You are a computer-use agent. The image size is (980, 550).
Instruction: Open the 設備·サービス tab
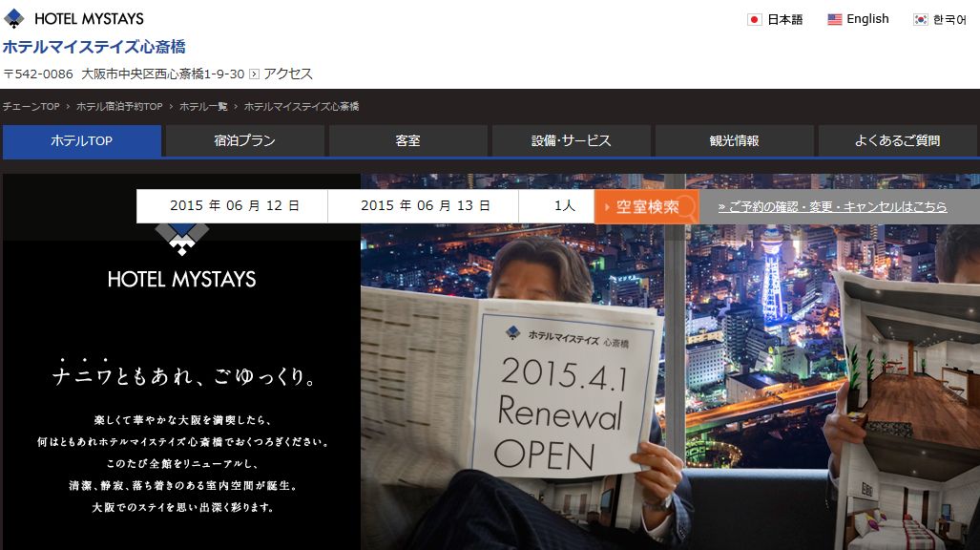click(572, 140)
